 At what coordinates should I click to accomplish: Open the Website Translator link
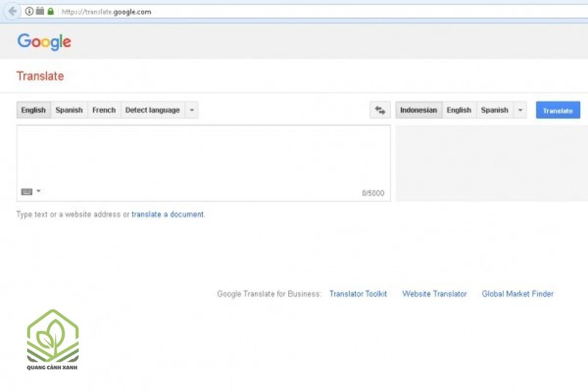pos(434,293)
